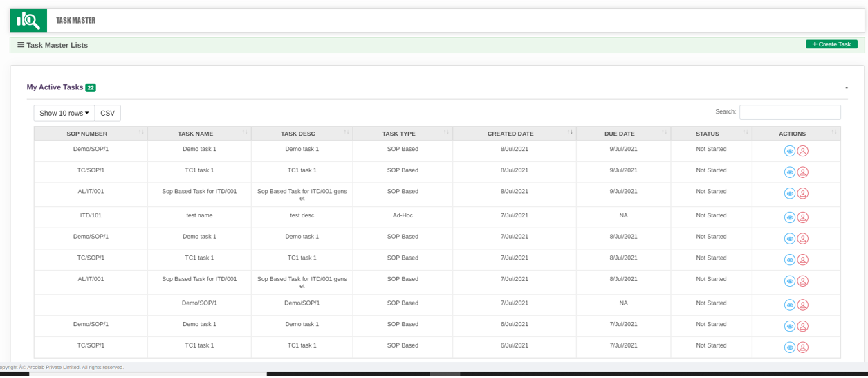Image resolution: width=868 pixels, height=378 pixels.
Task: Click the 22 active tasks count badge
Action: [x=91, y=88]
